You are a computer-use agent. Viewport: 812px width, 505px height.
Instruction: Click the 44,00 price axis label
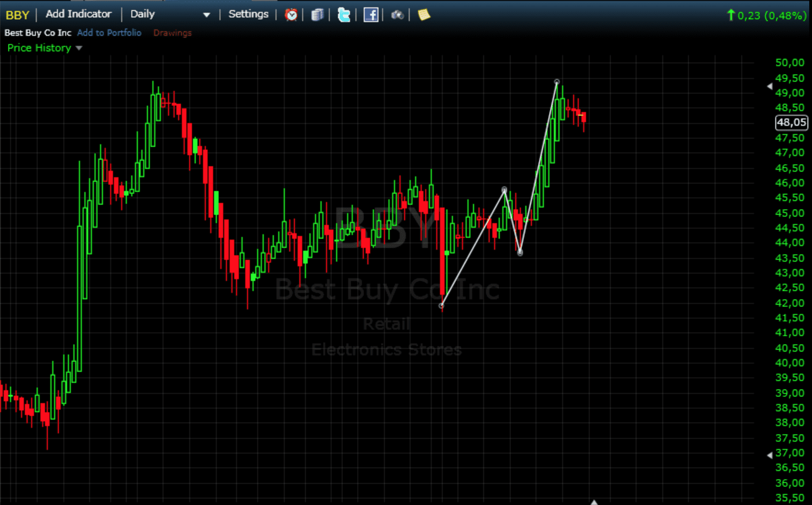click(789, 242)
